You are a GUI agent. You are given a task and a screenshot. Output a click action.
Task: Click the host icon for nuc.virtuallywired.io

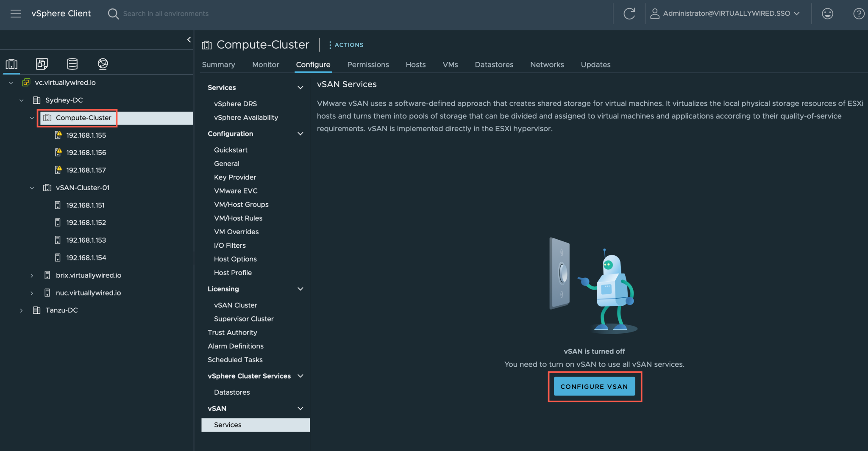point(47,293)
